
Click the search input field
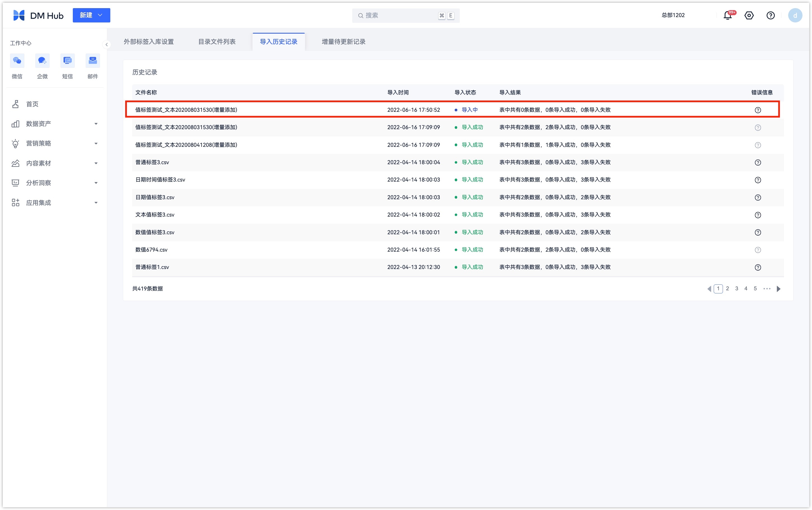406,15
